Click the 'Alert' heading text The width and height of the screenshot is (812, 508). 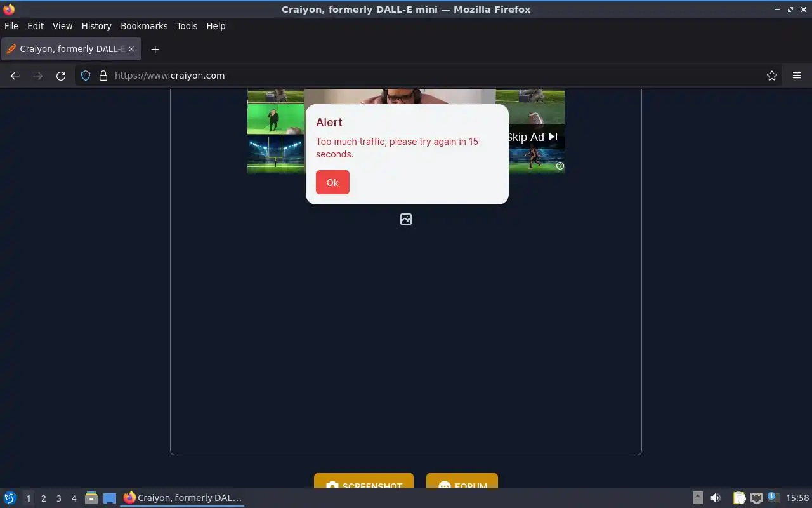(x=329, y=123)
